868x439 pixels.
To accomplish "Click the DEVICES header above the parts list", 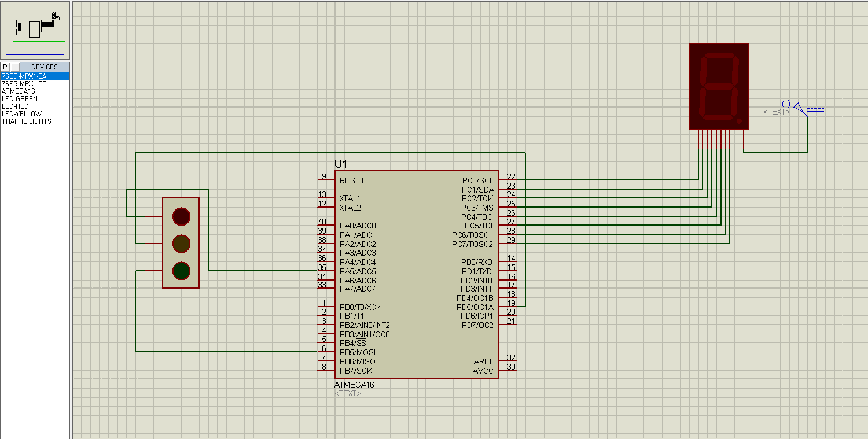I will tap(44, 66).
